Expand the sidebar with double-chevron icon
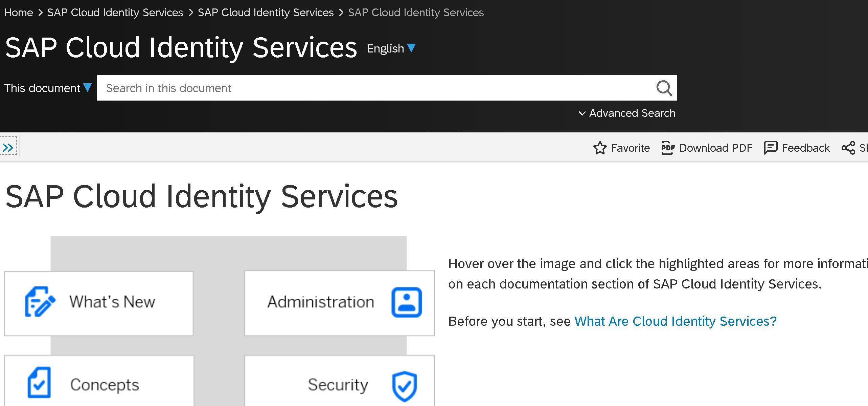This screenshot has width=868, height=406. click(x=8, y=147)
